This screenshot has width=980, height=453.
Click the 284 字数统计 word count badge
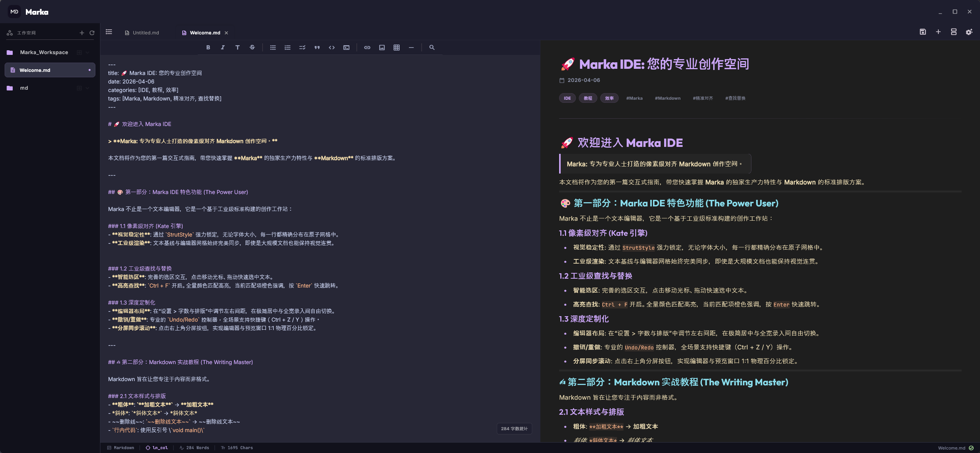514,429
